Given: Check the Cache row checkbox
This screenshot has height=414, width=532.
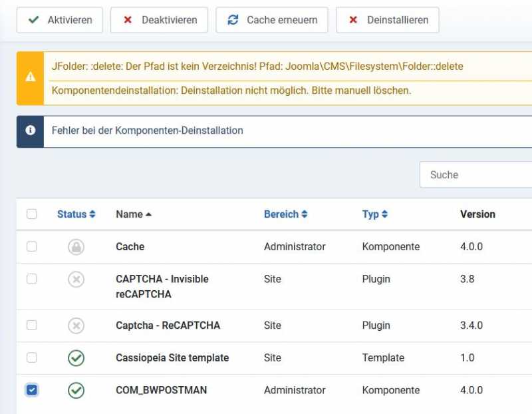Looking at the screenshot, I should [32, 246].
